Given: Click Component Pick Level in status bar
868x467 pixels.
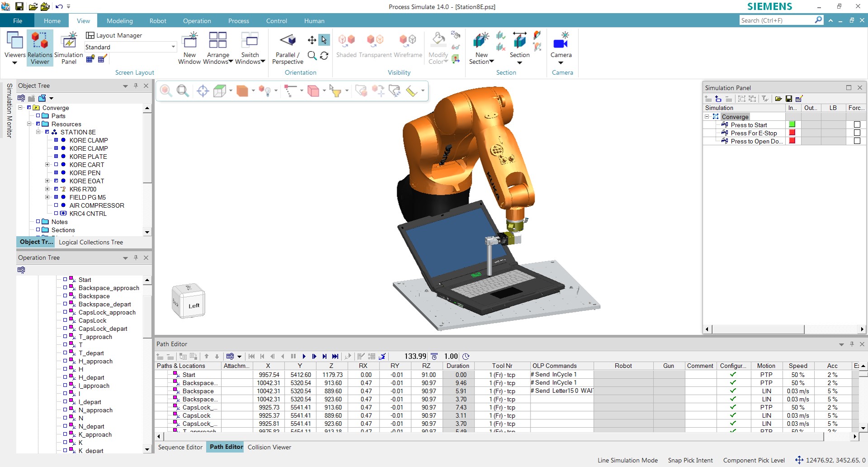Looking at the screenshot, I should (754, 460).
